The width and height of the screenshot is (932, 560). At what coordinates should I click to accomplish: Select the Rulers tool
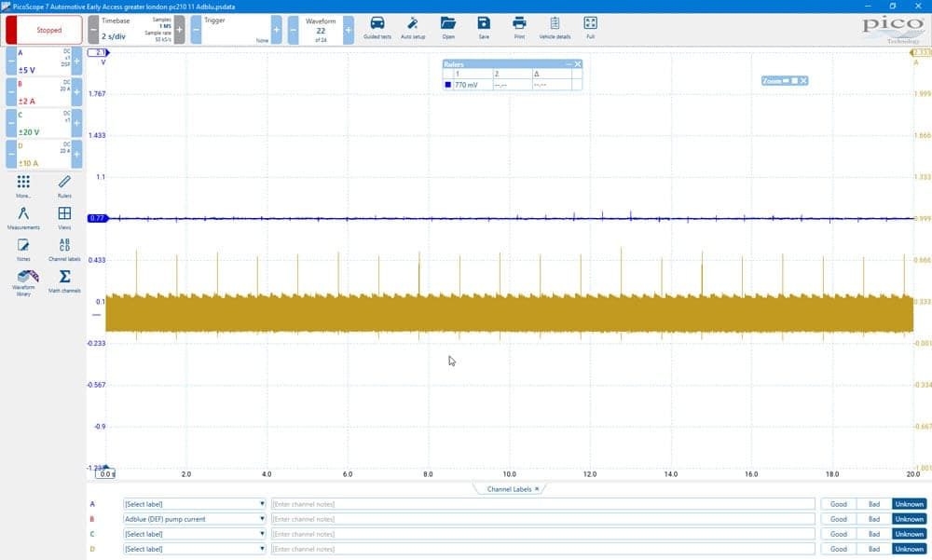(64, 186)
